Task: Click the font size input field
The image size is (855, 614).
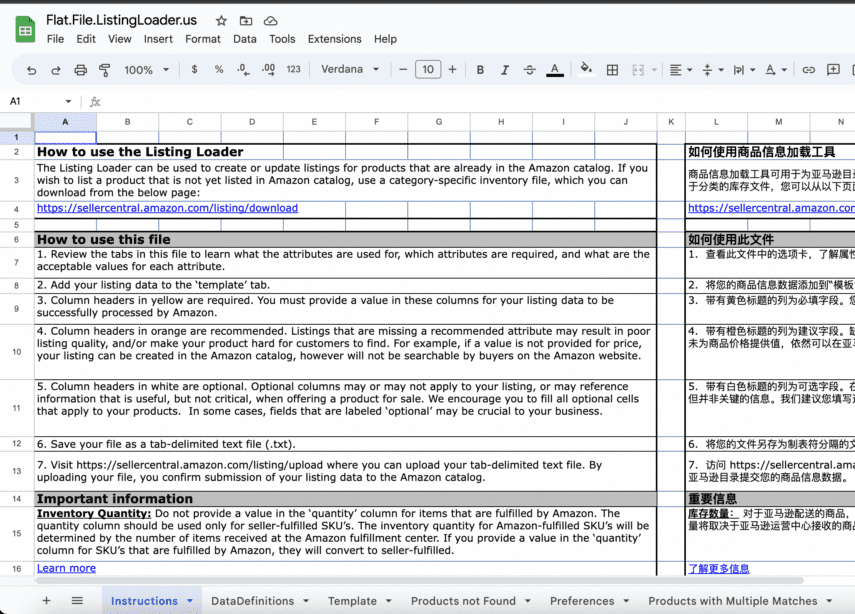Action: [427, 70]
